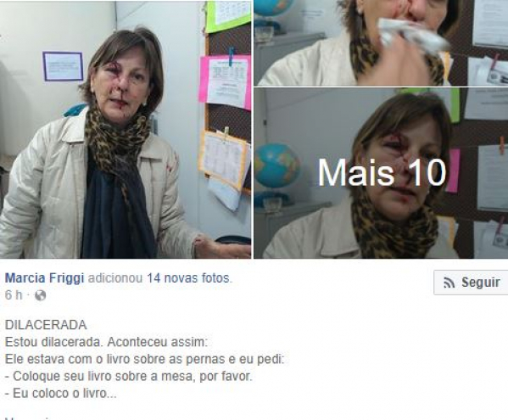Open the large left photo

pos(126,130)
